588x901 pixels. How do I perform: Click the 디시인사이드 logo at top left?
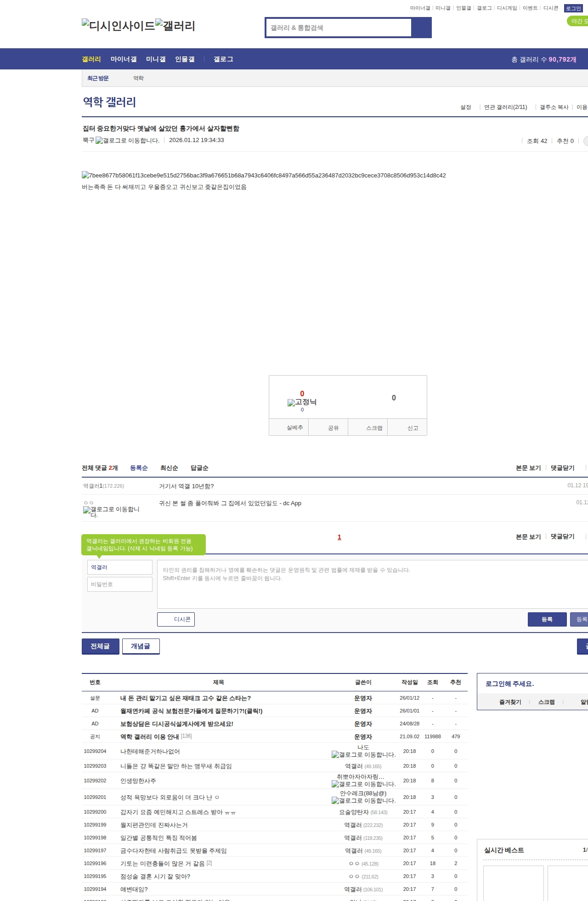(x=118, y=26)
